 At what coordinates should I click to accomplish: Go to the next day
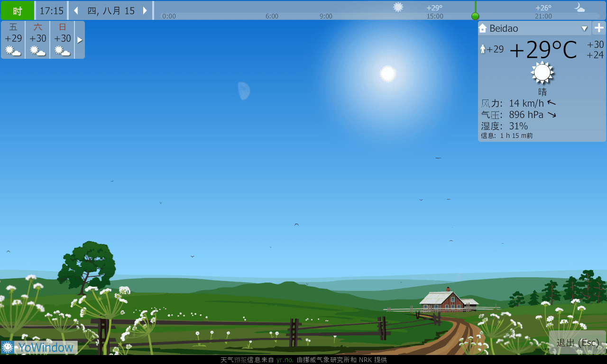point(145,10)
